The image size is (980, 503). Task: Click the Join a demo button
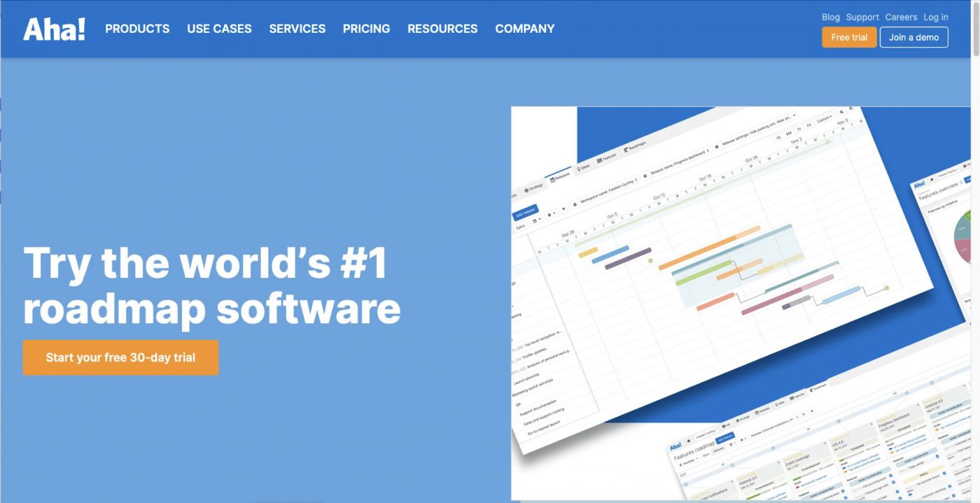(914, 37)
